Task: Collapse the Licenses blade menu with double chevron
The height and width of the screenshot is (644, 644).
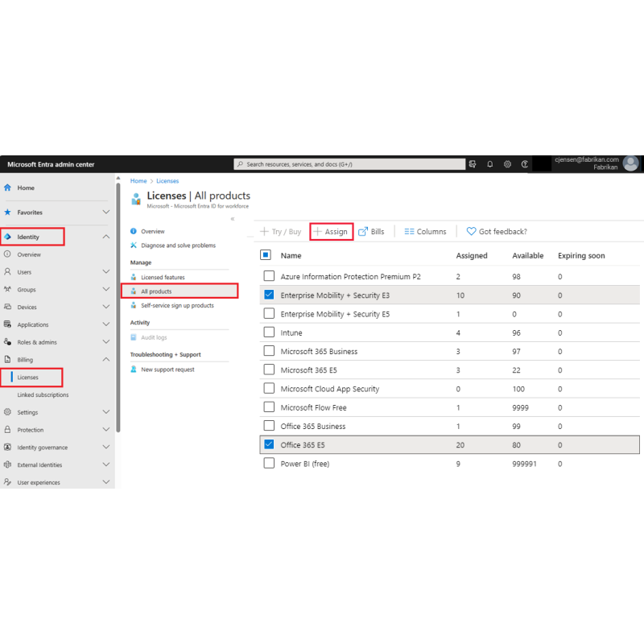Action: tap(233, 219)
